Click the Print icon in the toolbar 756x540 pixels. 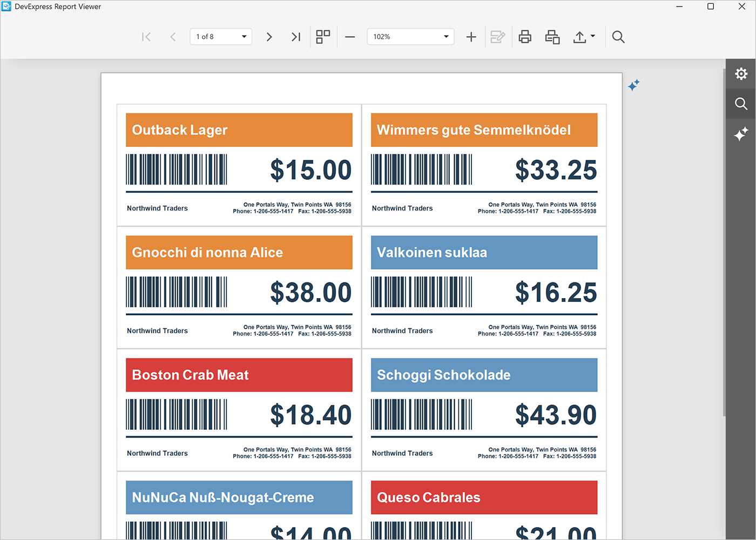click(x=524, y=37)
